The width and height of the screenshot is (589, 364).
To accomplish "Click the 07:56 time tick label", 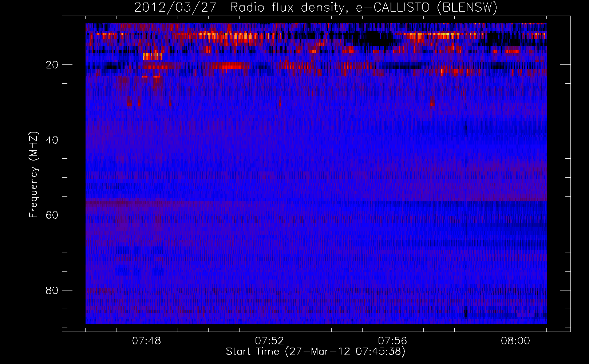I will [x=392, y=341].
